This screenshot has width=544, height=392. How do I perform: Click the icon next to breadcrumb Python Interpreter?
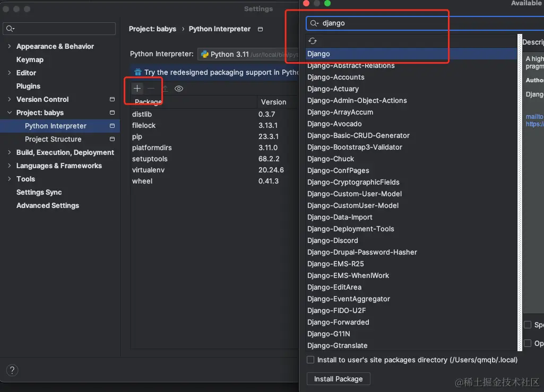(x=260, y=29)
